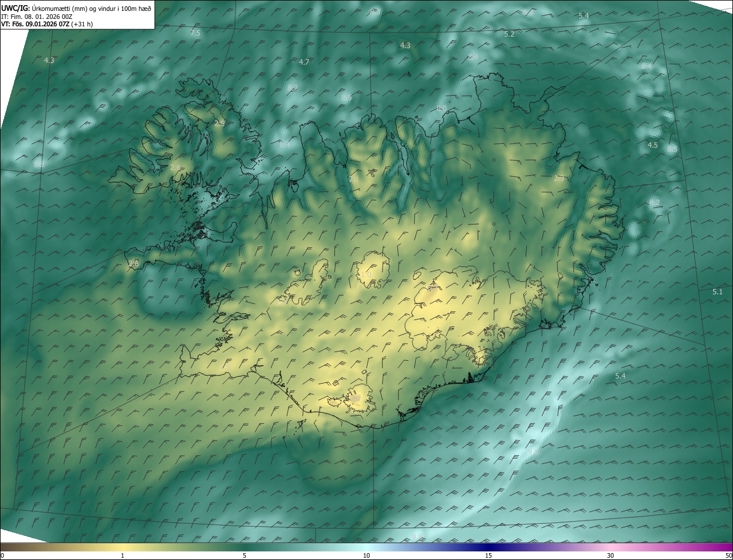The height and width of the screenshot is (560, 733).
Task: Click the 4.5 value on the map
Action: 652,145
